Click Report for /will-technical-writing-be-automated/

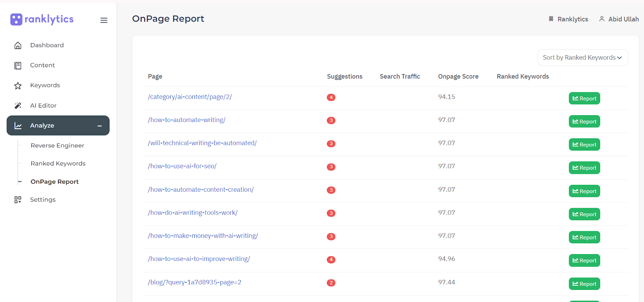[x=584, y=145]
